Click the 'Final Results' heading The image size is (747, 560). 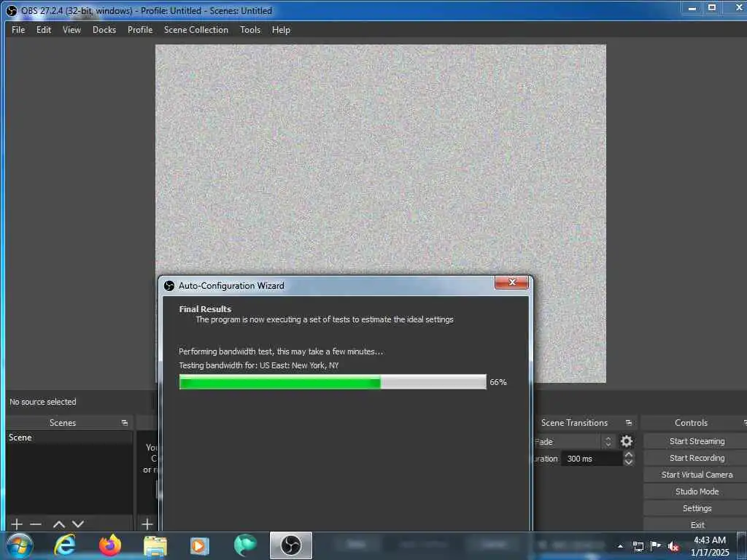pyautogui.click(x=205, y=309)
